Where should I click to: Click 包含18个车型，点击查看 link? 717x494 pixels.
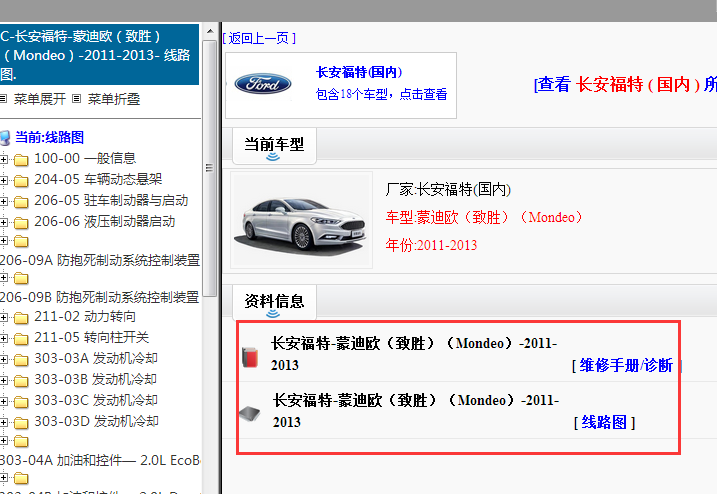click(x=381, y=94)
